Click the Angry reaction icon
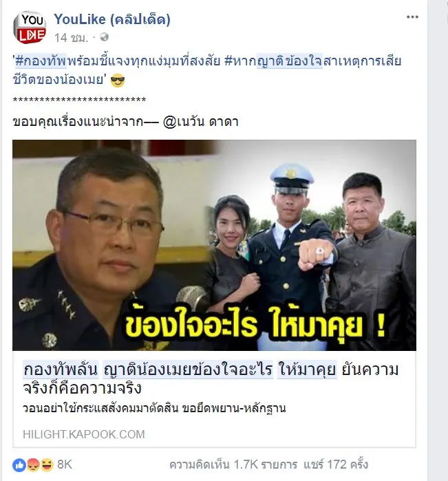Viewport: 448px width, 481px height. pyautogui.click(x=33, y=465)
